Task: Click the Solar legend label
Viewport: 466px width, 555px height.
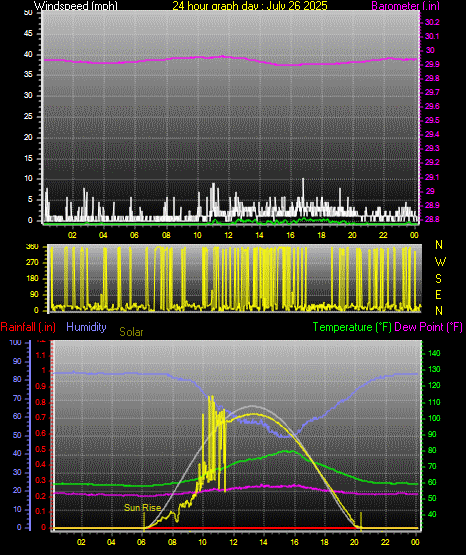Action: [131, 332]
